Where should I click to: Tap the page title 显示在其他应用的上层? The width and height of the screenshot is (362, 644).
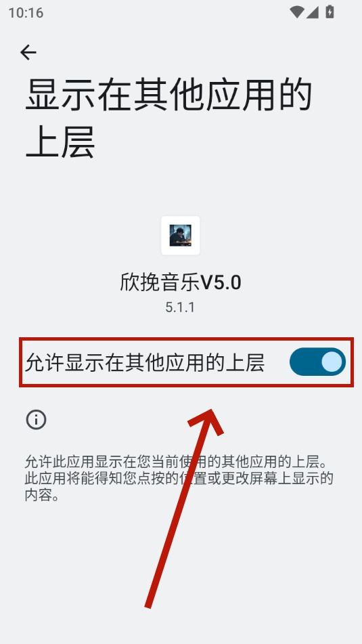point(168,119)
